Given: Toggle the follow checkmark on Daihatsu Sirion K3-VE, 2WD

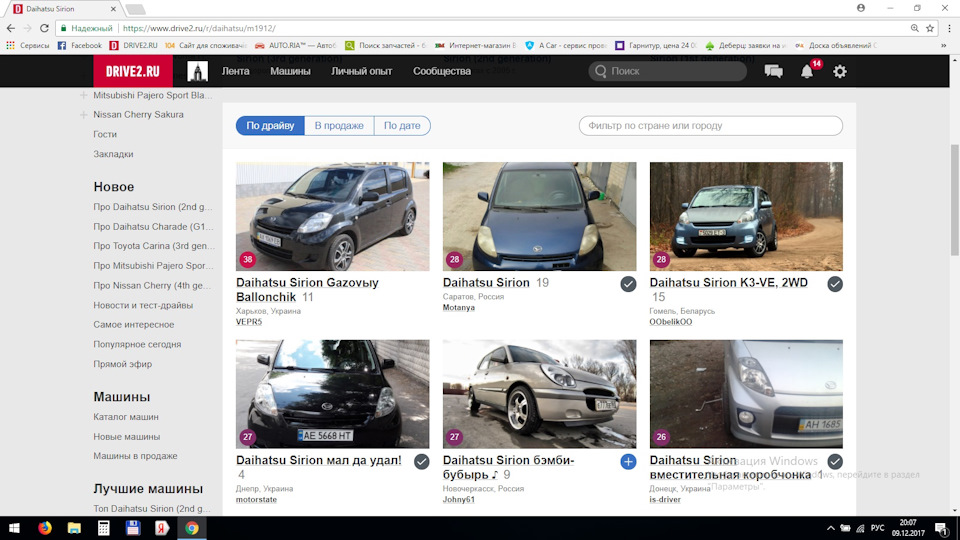Looking at the screenshot, I should coord(835,284).
